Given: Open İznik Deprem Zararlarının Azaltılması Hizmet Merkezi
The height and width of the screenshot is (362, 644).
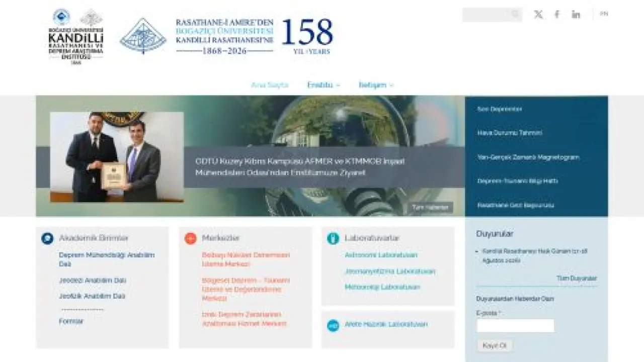Looking at the screenshot, I should tap(244, 319).
